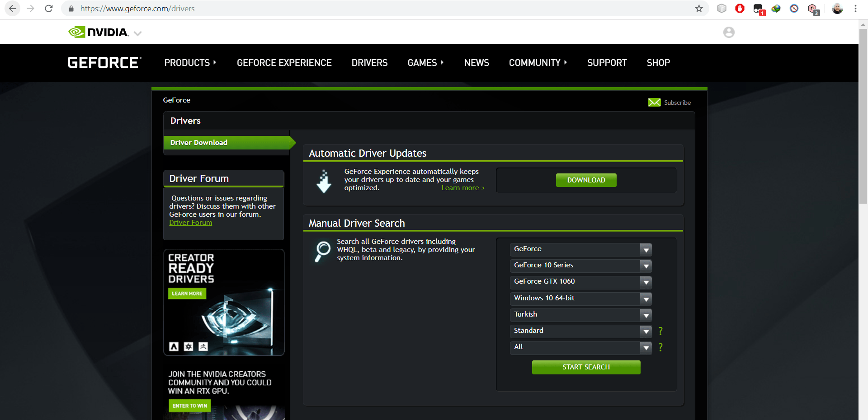Click the browser forward arrow
The width and height of the screenshot is (868, 420).
click(31, 9)
